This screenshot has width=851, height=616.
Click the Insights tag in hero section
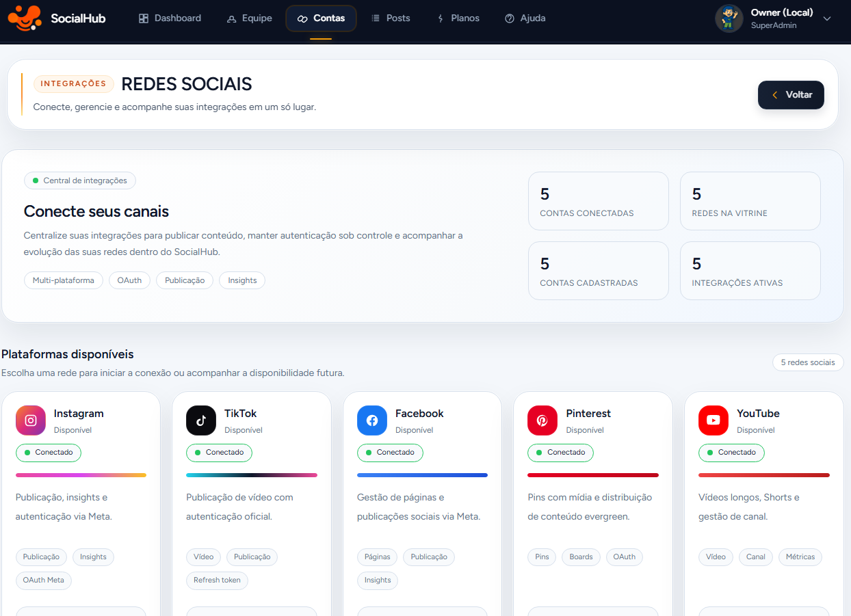coord(242,280)
